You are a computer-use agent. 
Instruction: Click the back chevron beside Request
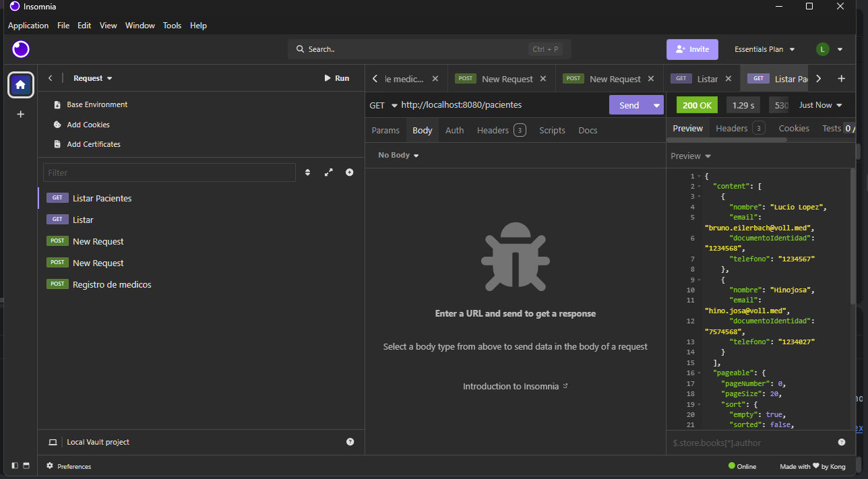(x=50, y=78)
